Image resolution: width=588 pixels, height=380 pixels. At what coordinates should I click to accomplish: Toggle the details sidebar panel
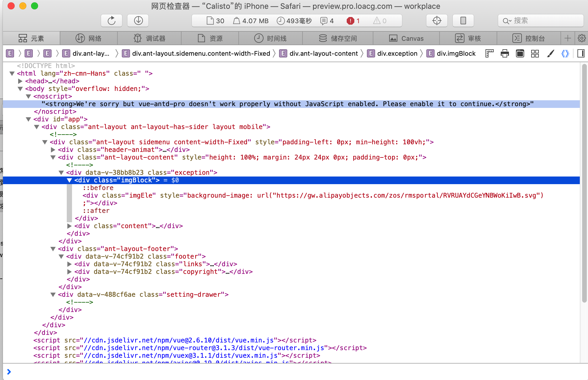581,53
